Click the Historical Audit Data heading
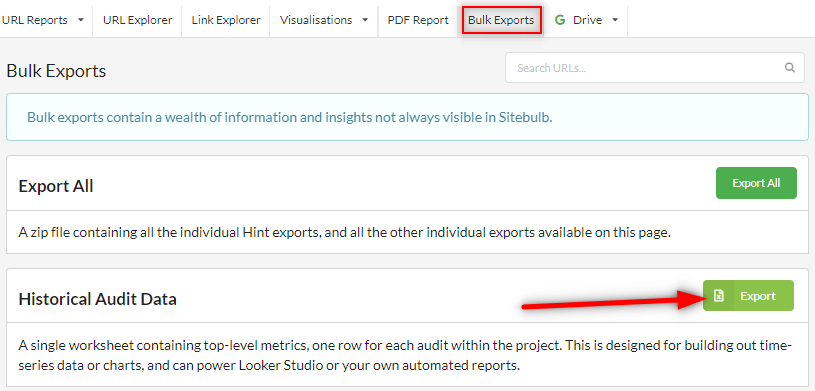This screenshot has height=391, width=815. coord(97,299)
